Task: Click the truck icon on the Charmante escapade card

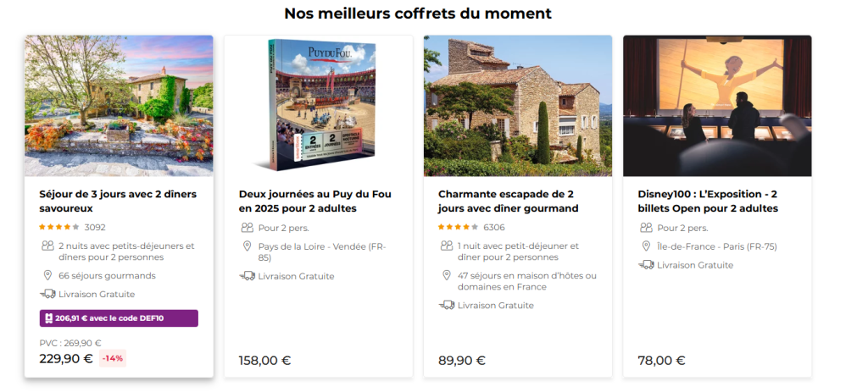Action: (x=447, y=305)
